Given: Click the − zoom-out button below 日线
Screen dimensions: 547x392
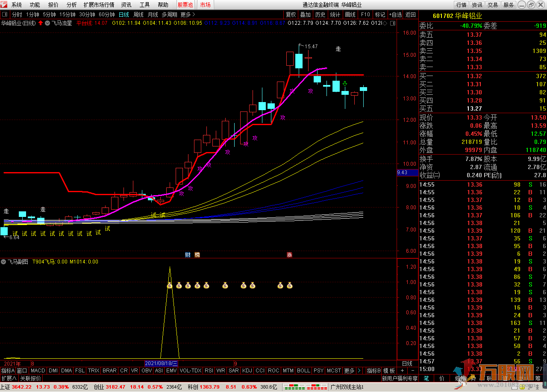Looking at the screenshot, I should click(x=413, y=370).
